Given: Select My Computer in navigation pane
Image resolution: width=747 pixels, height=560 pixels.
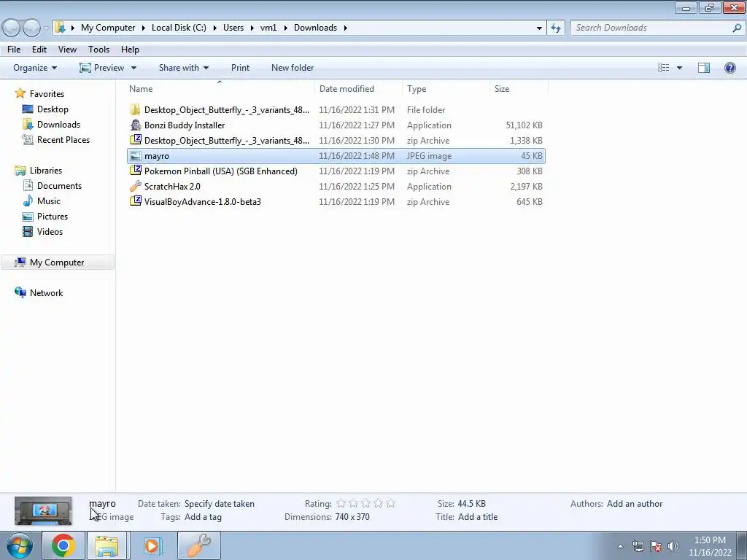Looking at the screenshot, I should pos(57,262).
